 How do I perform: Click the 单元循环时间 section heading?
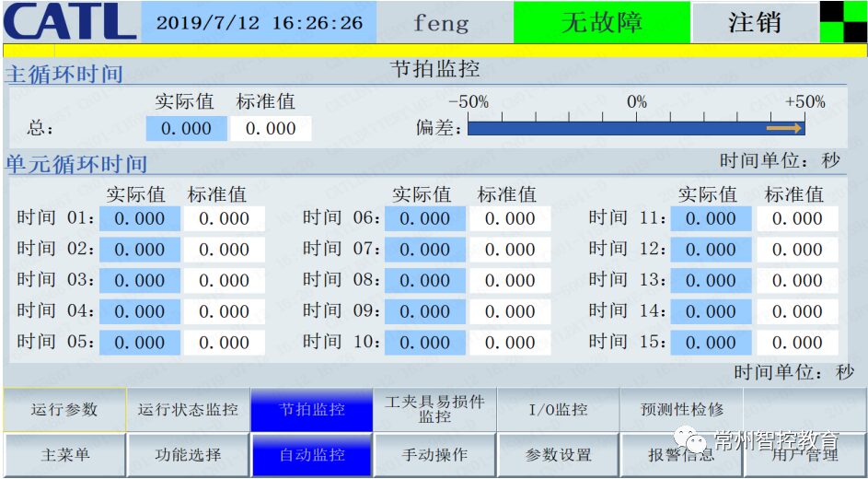tap(75, 165)
